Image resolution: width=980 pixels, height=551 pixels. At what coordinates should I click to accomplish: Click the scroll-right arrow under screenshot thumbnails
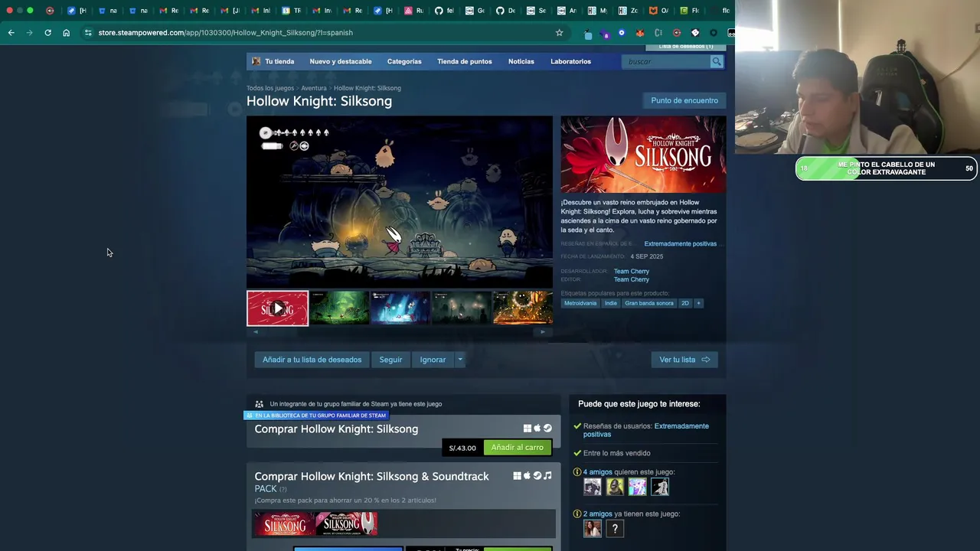tap(543, 332)
